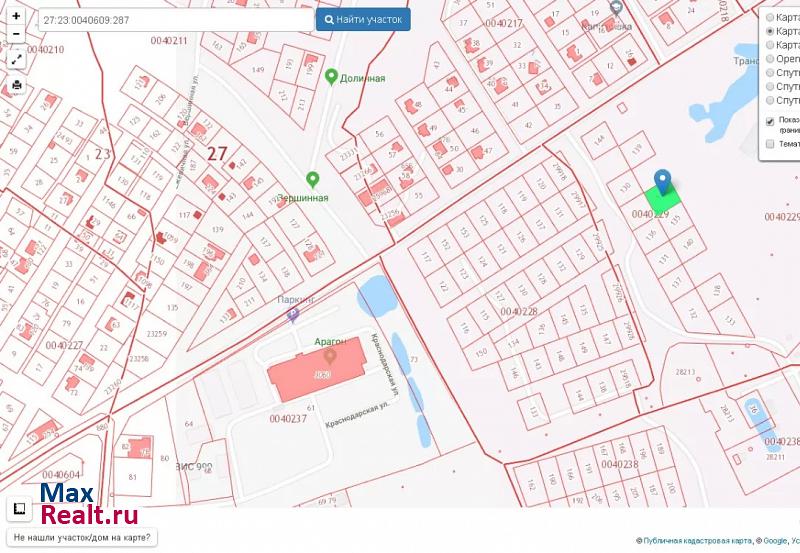The height and width of the screenshot is (553, 800).
Task: Select the OpenStreetMap layer radio option
Action: [770, 59]
